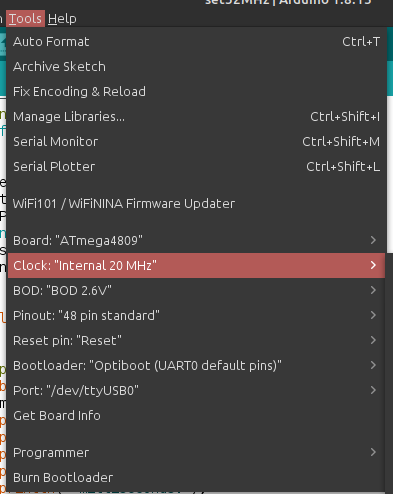Expand the BOD 2.6V submenu
The height and width of the screenshot is (494, 393).
(x=196, y=290)
